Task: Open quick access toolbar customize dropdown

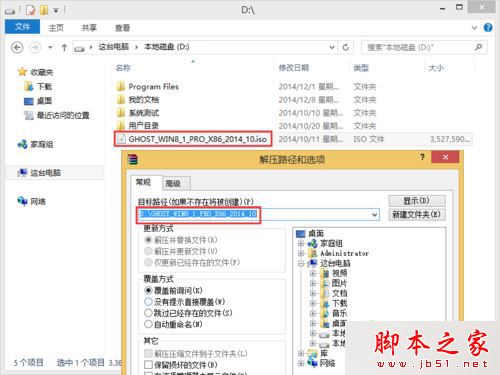Action: click(56, 11)
